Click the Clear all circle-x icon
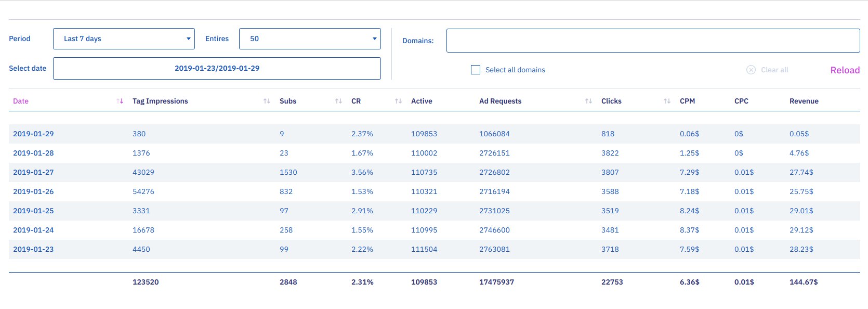The width and height of the screenshot is (868, 309). 751,70
